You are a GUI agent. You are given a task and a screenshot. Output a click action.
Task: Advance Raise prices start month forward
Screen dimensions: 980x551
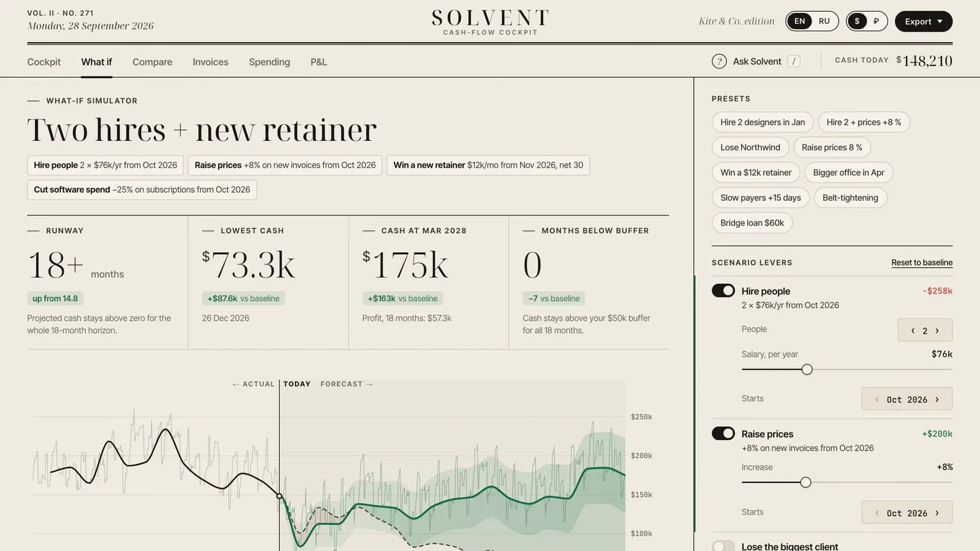[x=937, y=513]
